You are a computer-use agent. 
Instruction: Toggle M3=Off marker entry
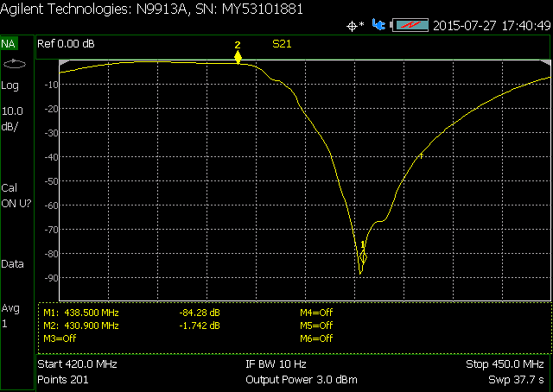click(x=60, y=338)
